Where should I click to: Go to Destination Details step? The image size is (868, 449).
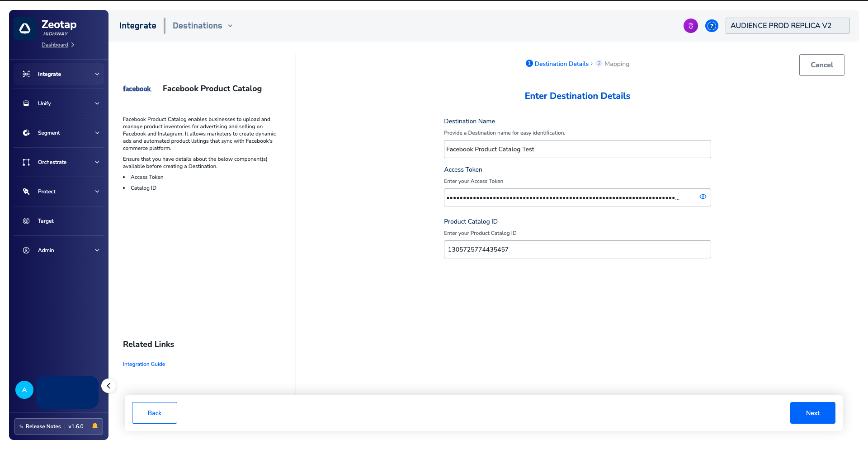(x=557, y=64)
